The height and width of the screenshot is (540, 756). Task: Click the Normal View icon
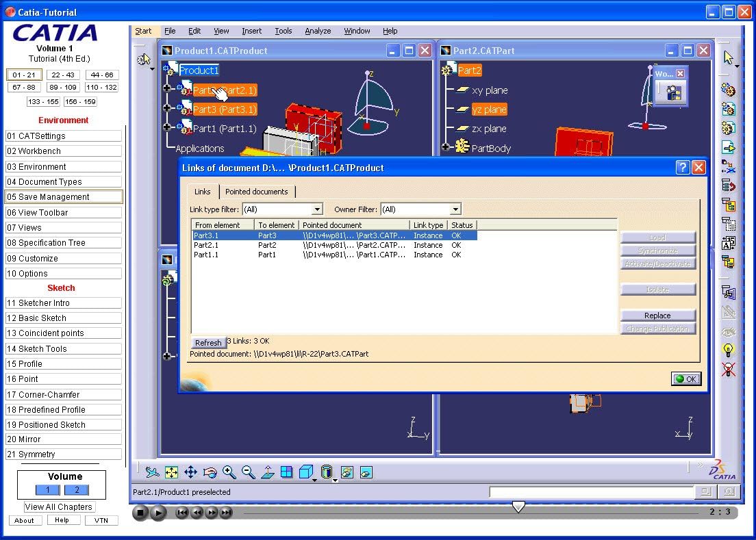(268, 472)
